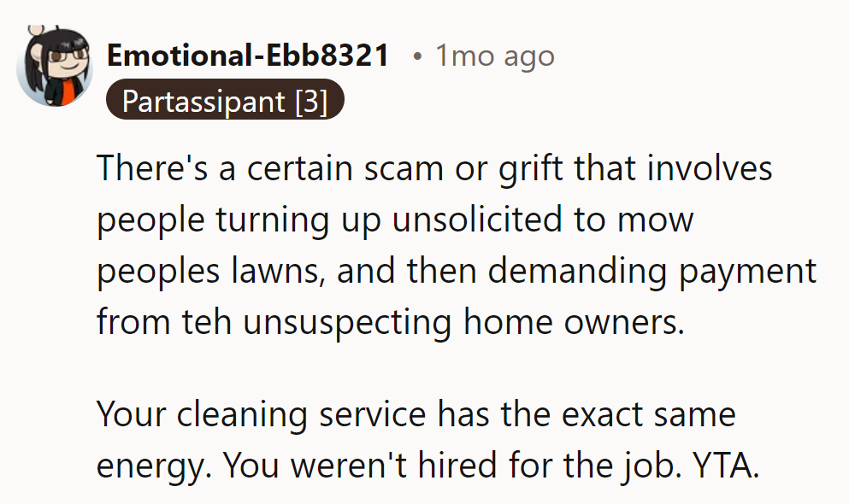Click the first paragraph about the lawn scam
849x504 pixels.
click(x=427, y=244)
